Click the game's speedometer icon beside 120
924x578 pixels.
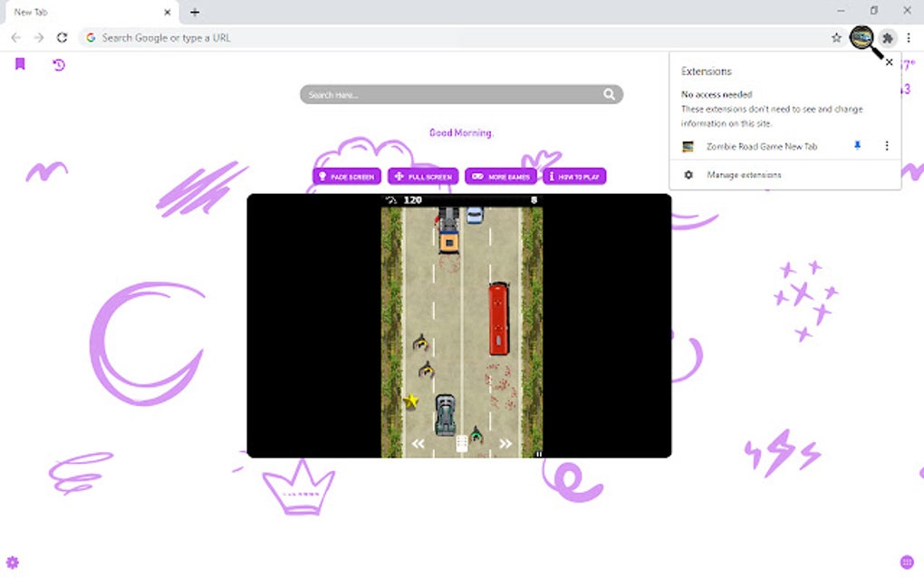coord(390,199)
